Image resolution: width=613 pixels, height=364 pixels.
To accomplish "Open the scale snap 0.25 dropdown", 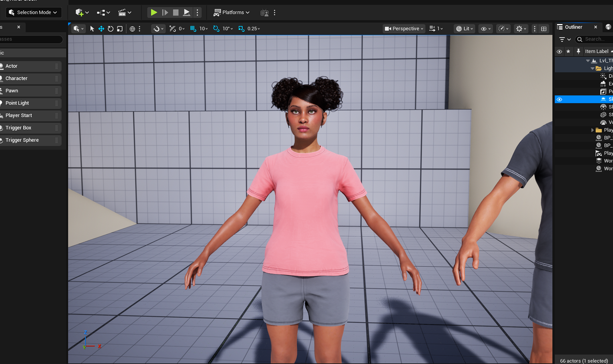I will [x=254, y=28].
